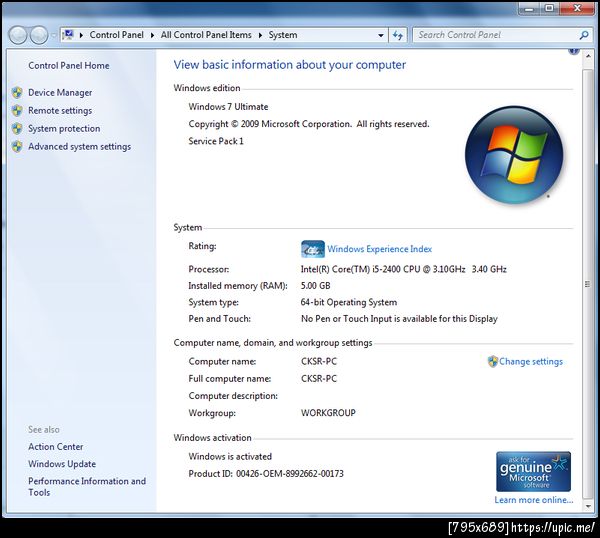
Task: Click the processor value Intel Core i5-2400
Action: [404, 269]
